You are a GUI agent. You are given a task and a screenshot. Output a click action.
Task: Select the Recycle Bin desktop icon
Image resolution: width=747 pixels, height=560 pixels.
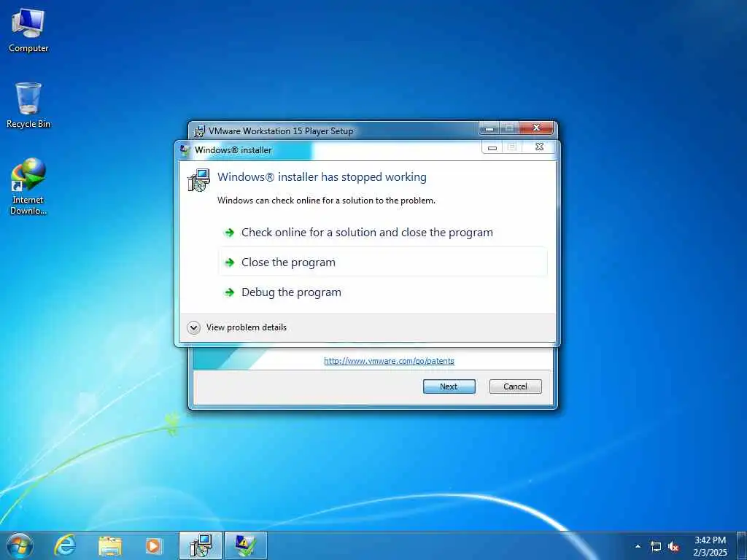[x=28, y=105]
